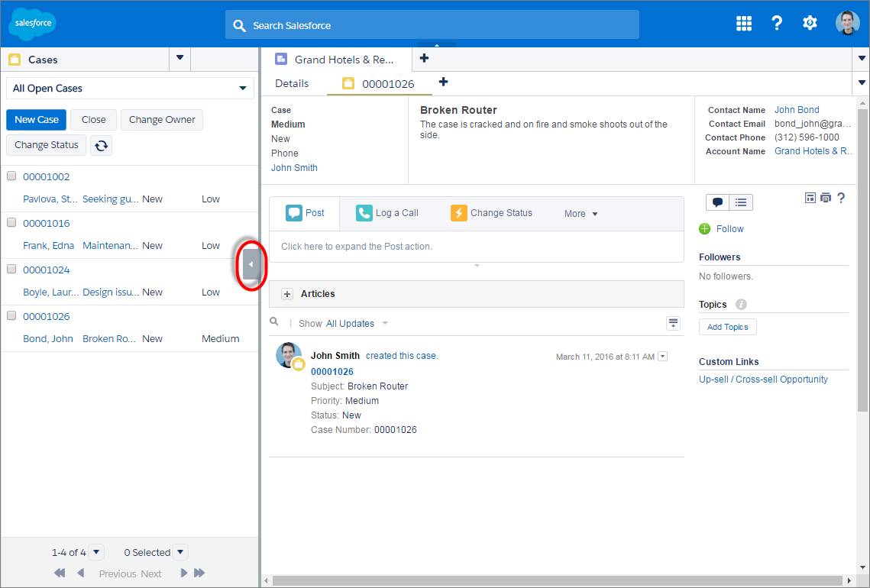
Task: Click the Topics info icon
Action: point(741,304)
